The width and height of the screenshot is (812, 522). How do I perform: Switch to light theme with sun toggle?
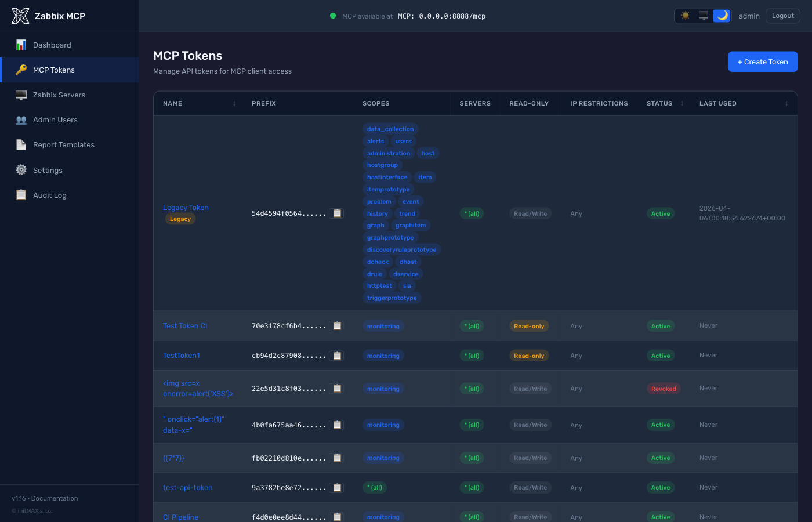[685, 16]
